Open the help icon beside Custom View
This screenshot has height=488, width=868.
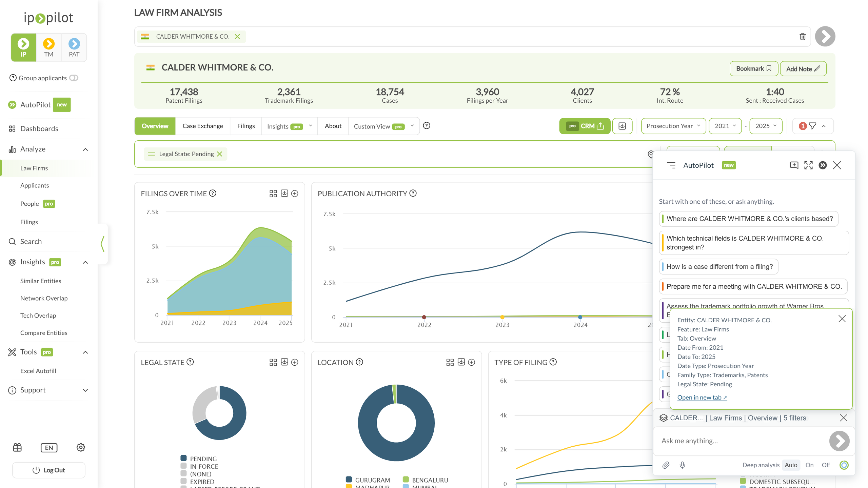(x=427, y=126)
